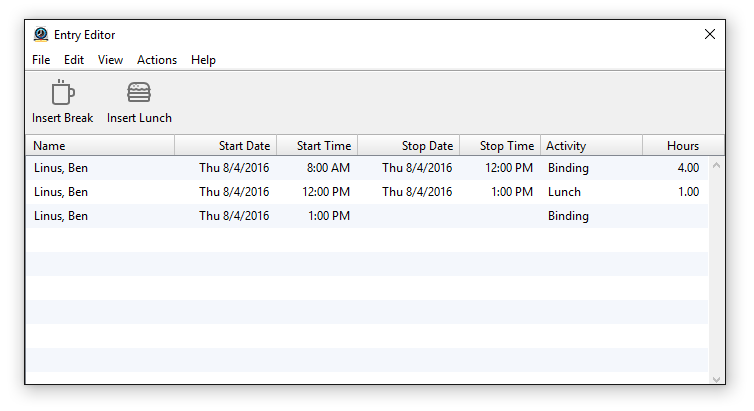The image size is (754, 411).
Task: Select the 1:00 PM Binding entry without stop time
Action: tap(367, 216)
